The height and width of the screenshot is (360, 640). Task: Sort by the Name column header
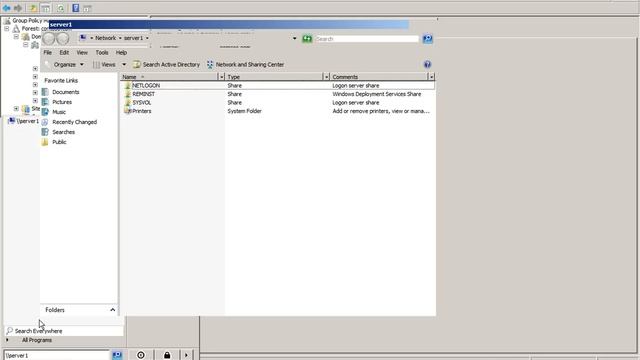[169, 77]
